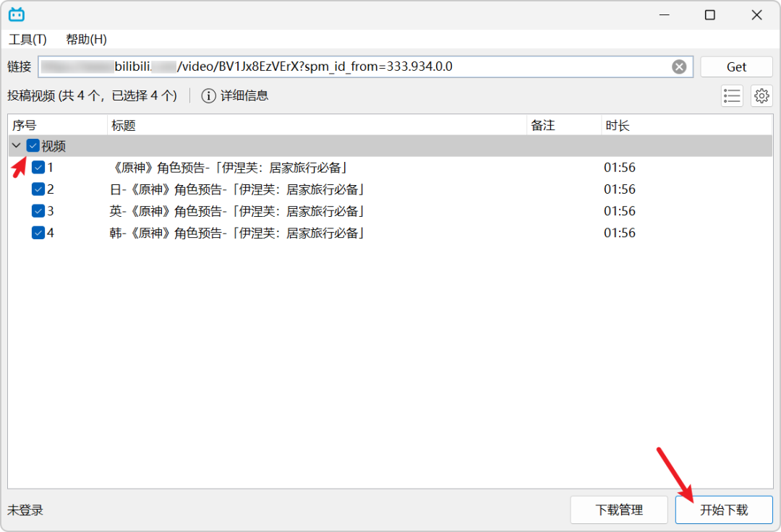Screen dimensions: 781x532
Task: Open the 帮助(H) menu
Action: (86, 39)
